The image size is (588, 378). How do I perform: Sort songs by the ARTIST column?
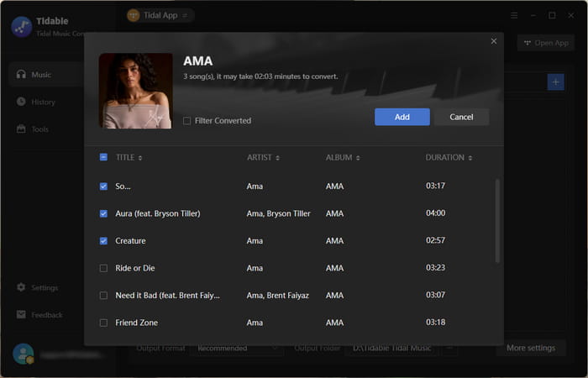tap(263, 158)
